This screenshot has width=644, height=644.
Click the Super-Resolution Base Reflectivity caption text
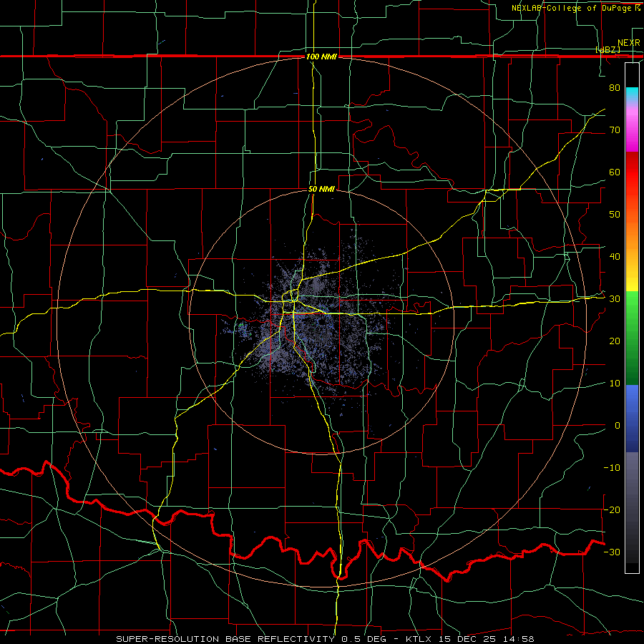pos(325,639)
